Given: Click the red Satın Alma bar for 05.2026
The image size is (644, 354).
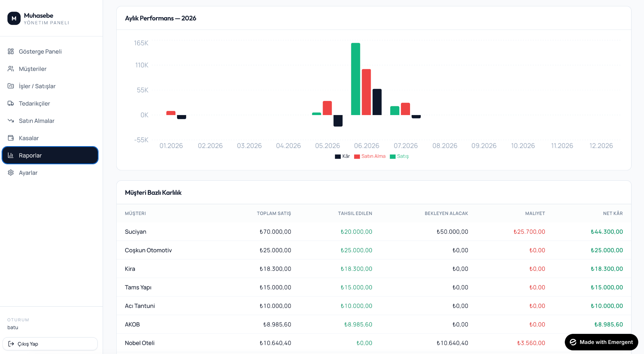Looking at the screenshot, I should pyautogui.click(x=327, y=108).
